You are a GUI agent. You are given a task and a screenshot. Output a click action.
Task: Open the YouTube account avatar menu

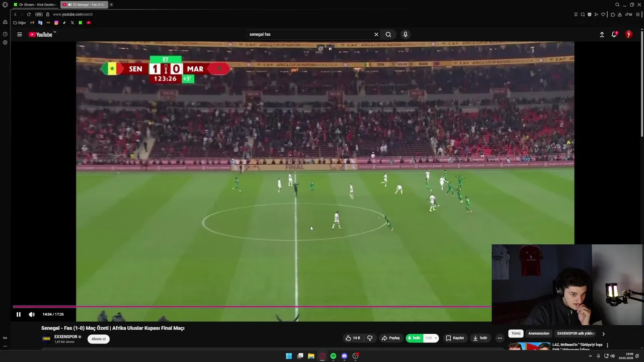pyautogui.click(x=628, y=34)
